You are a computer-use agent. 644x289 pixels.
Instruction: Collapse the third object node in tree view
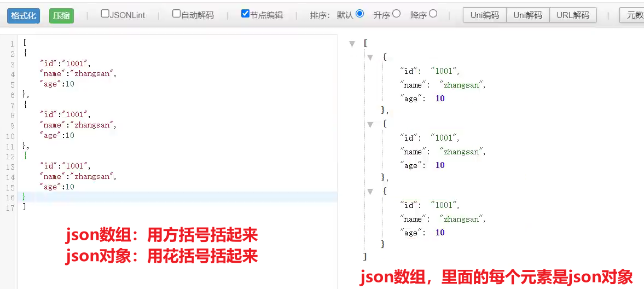tap(370, 191)
